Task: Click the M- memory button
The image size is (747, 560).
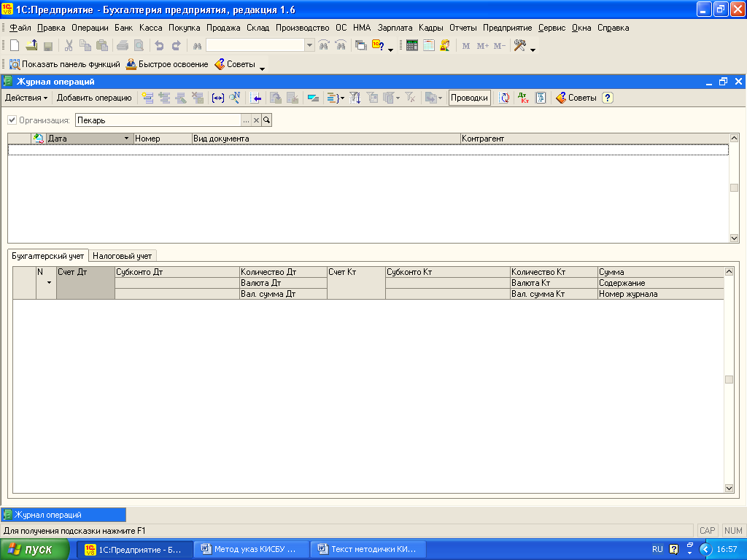Action: [x=499, y=46]
